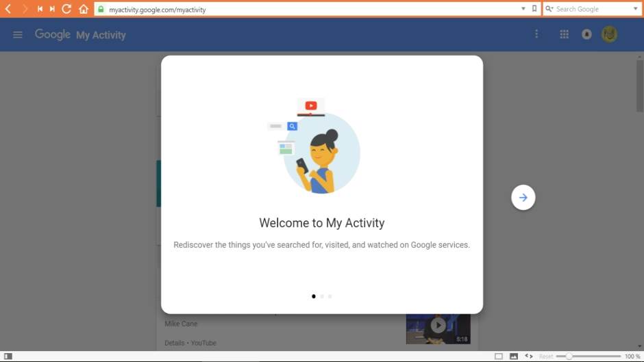Expand the search engine dropdown arrow
This screenshot has height=362, width=644.
(635, 9)
